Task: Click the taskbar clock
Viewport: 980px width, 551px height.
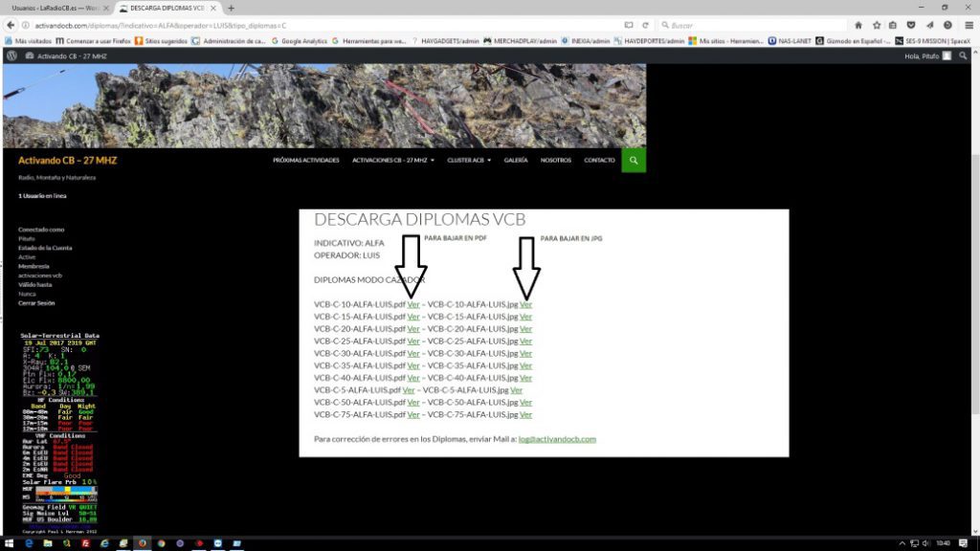Action: point(945,543)
